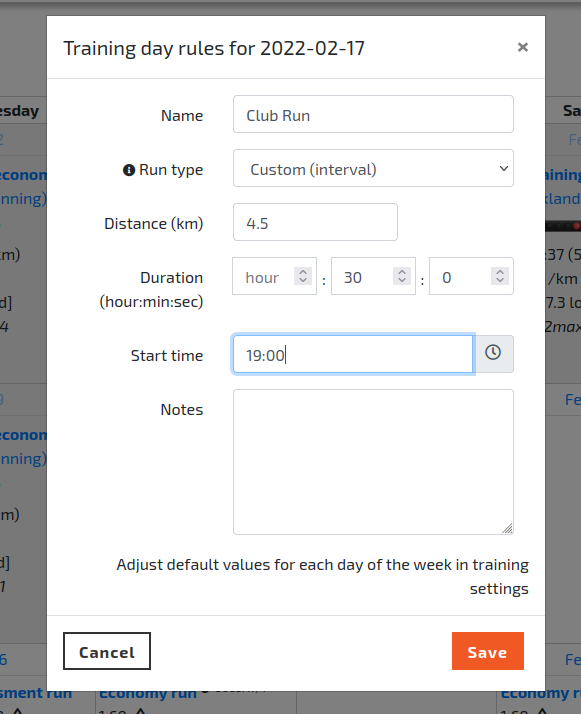Click the Run type info icon
The width and height of the screenshot is (581, 714).
pos(129,170)
